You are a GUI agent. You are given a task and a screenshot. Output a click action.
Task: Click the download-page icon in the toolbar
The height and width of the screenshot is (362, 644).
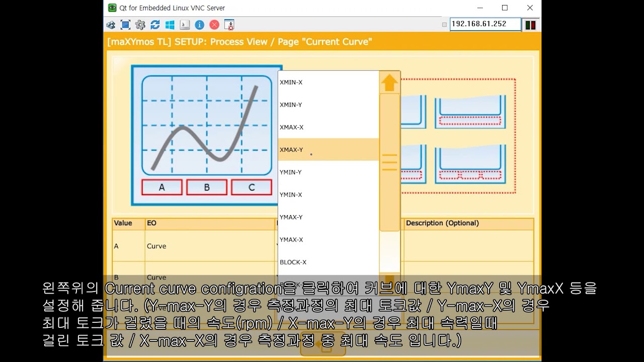tap(229, 25)
